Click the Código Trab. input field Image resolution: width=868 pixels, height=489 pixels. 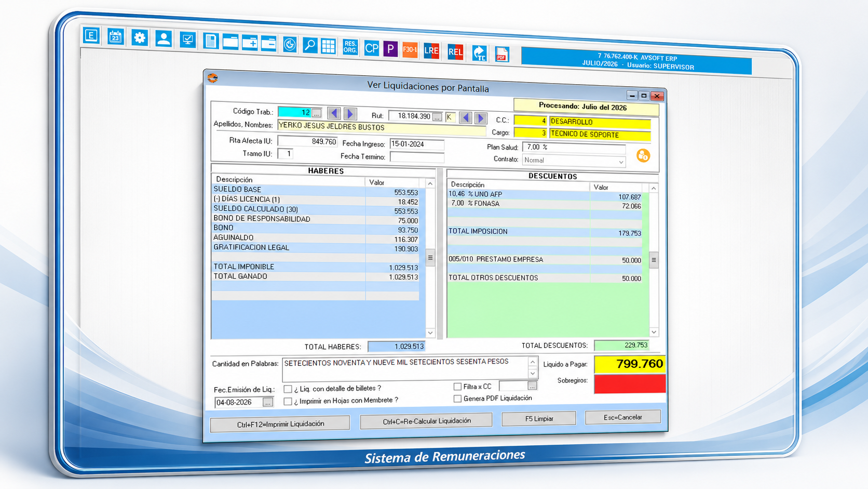click(x=294, y=112)
